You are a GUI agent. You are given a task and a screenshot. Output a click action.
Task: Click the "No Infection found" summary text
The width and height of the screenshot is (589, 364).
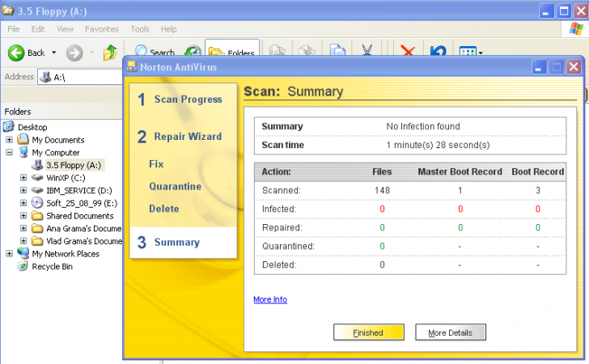423,126
